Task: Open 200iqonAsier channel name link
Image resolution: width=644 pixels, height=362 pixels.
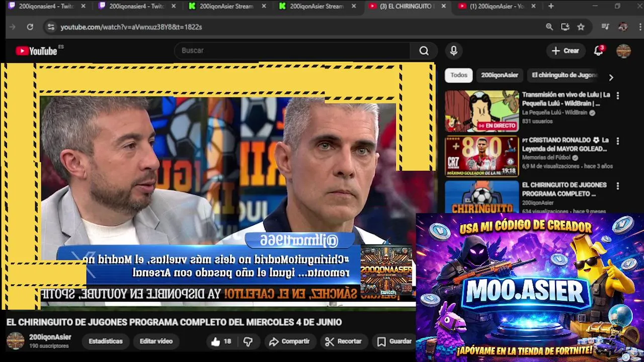Action: click(50, 337)
